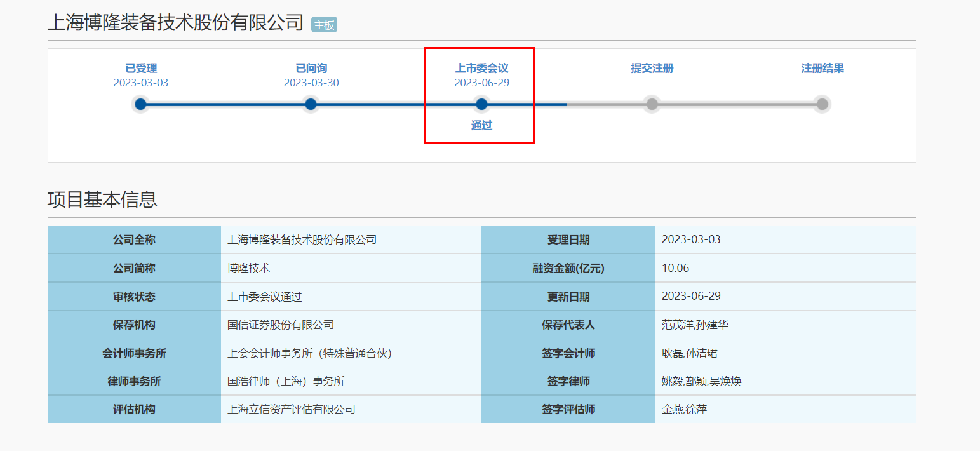Click the 注册结果 timeline step dot
Image resolution: width=980 pixels, height=451 pixels.
(x=822, y=104)
